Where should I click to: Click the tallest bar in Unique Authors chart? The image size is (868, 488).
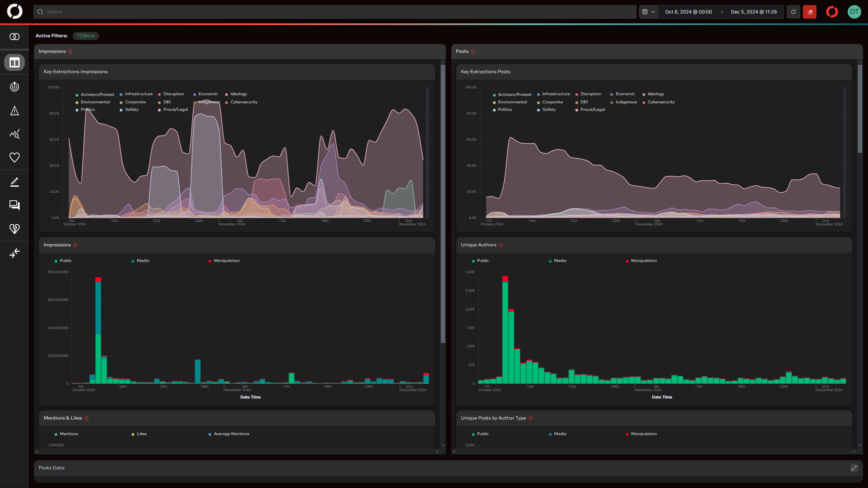pos(505,330)
